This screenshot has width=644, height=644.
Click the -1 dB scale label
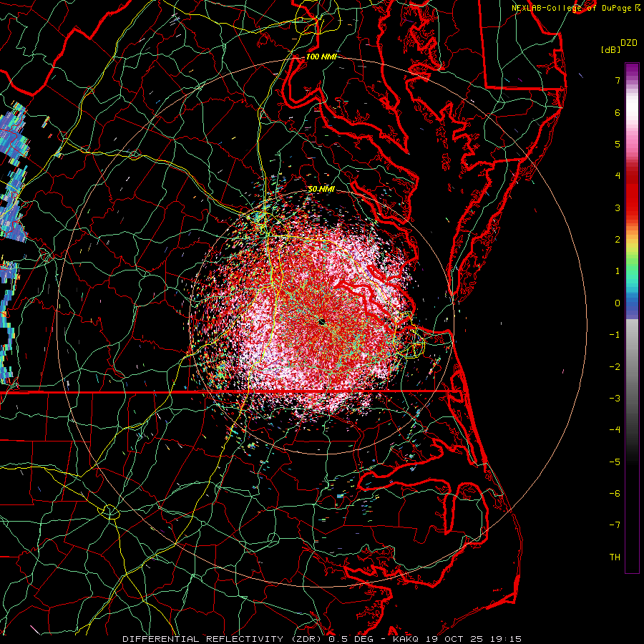click(x=615, y=335)
